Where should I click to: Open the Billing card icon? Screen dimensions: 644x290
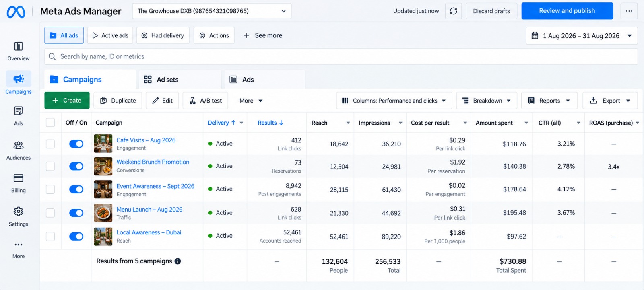click(x=19, y=178)
